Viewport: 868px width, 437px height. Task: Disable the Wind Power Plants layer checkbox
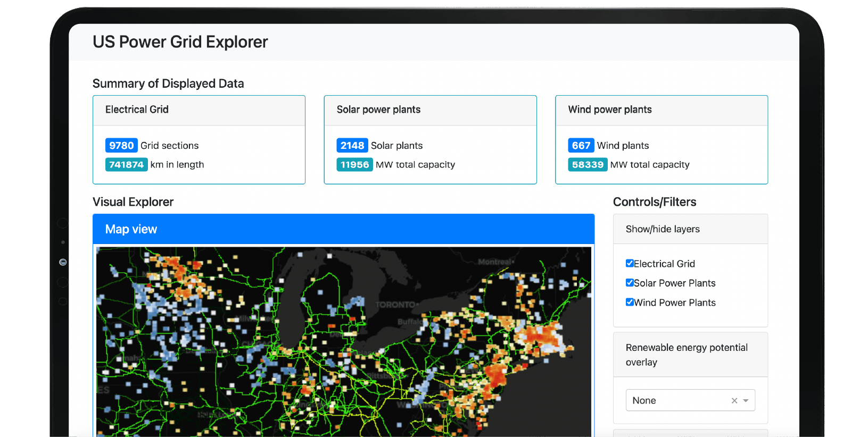630,302
